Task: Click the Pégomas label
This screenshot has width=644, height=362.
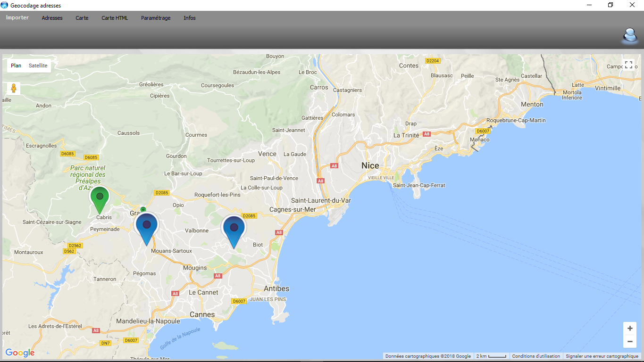Action: click(x=144, y=273)
